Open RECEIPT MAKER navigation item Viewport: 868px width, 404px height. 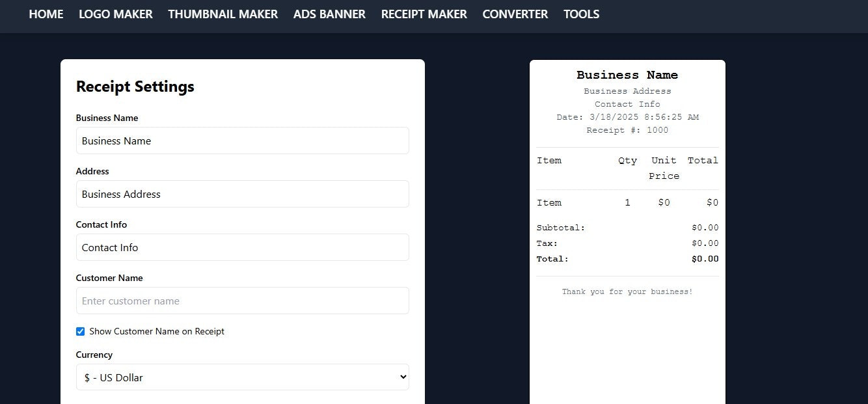[424, 14]
